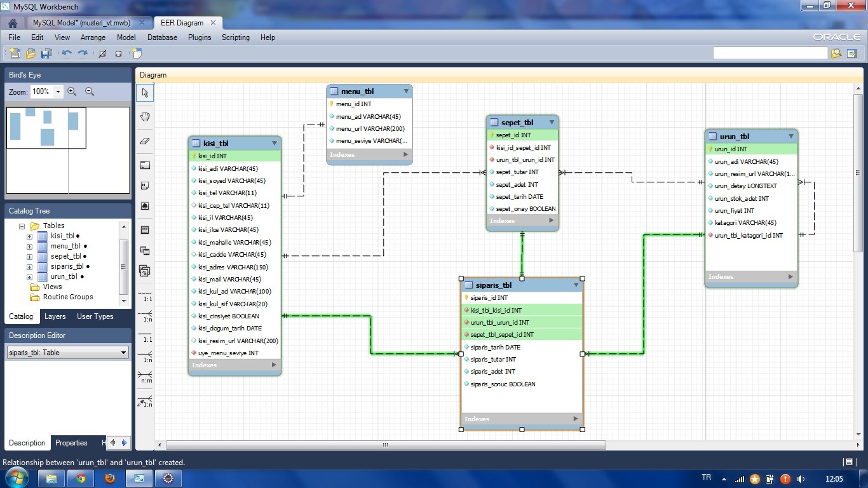Click the Bird's Eye overview thumbnail

[68, 150]
